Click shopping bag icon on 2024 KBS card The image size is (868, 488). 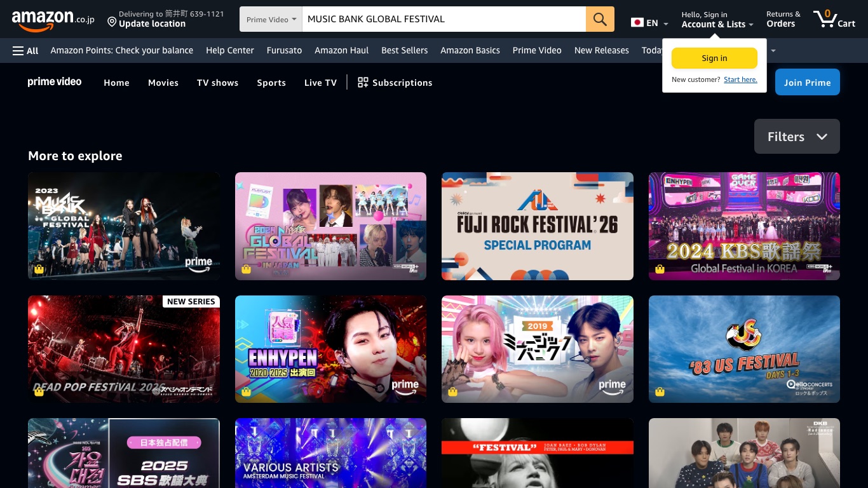(x=660, y=269)
